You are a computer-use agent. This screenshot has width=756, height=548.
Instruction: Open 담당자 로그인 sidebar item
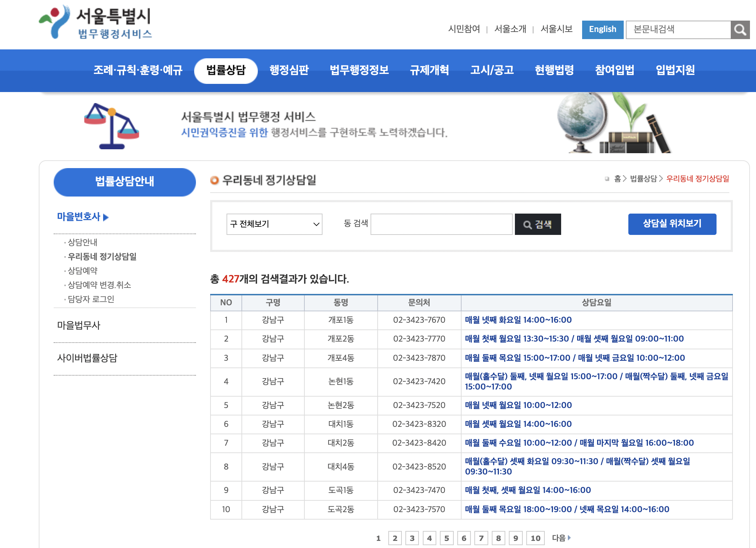point(91,299)
